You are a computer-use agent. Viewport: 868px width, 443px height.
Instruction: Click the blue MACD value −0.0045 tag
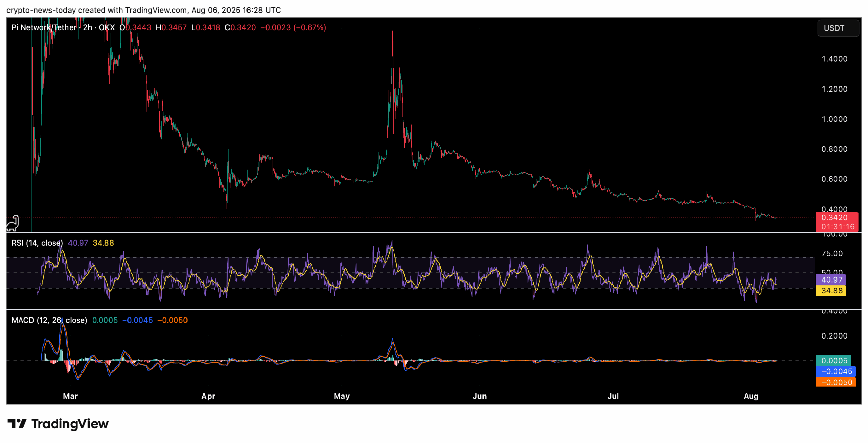click(836, 371)
